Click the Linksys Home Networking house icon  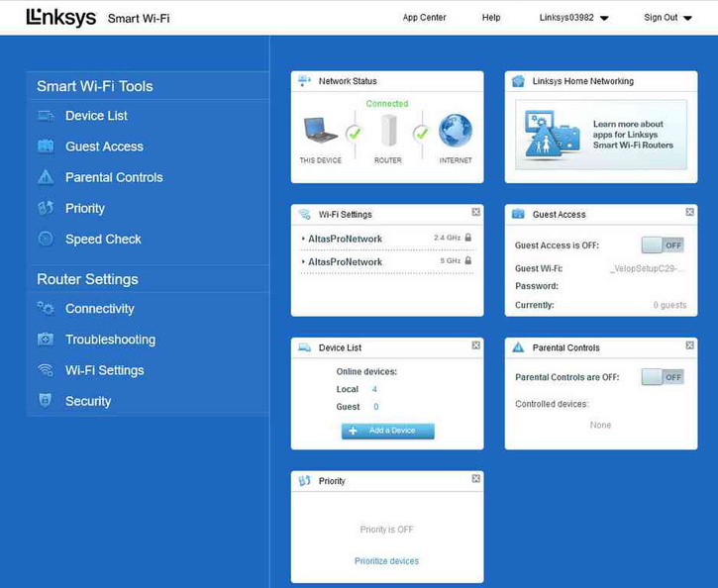[x=518, y=81]
